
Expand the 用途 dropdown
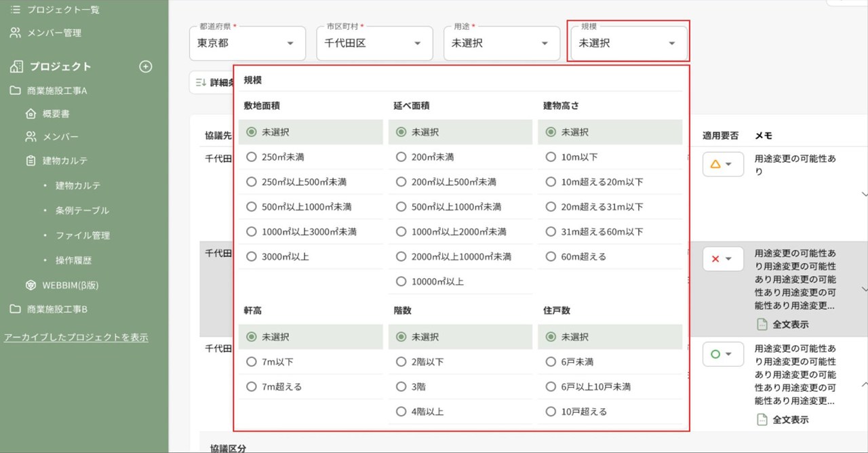pos(501,43)
